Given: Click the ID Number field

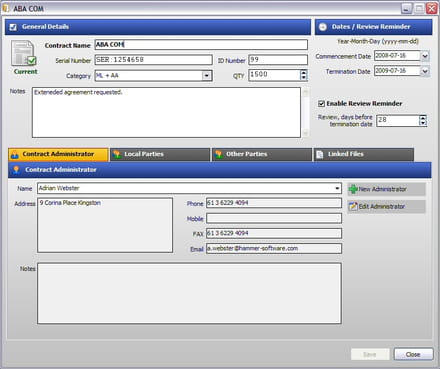Looking at the screenshot, I should [278, 60].
